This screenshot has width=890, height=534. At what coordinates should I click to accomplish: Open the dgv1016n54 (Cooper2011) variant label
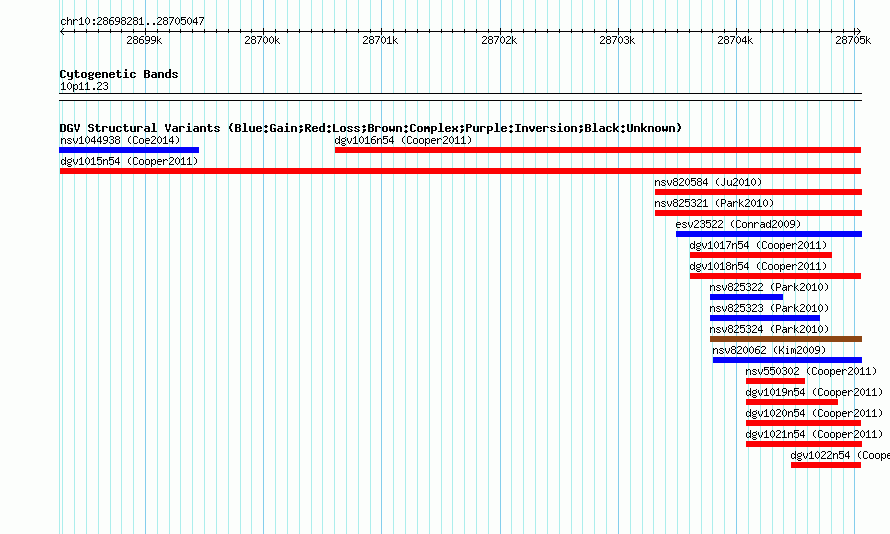click(x=403, y=140)
